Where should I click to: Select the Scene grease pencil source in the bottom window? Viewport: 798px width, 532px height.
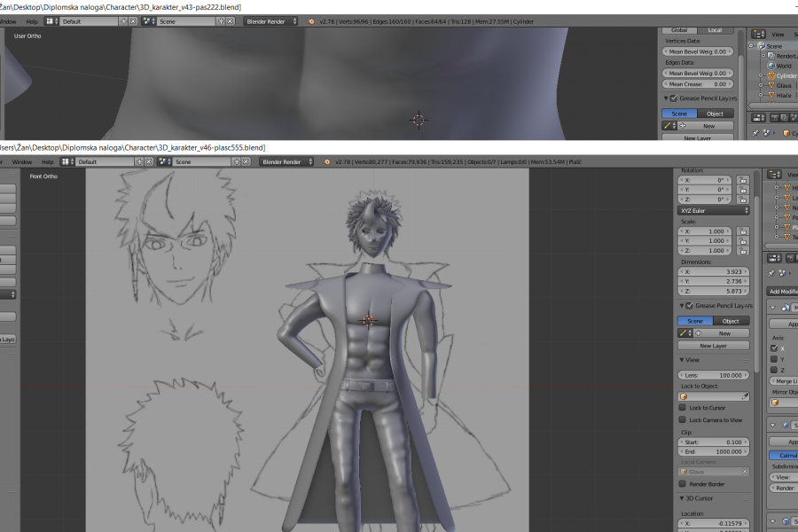(x=695, y=321)
